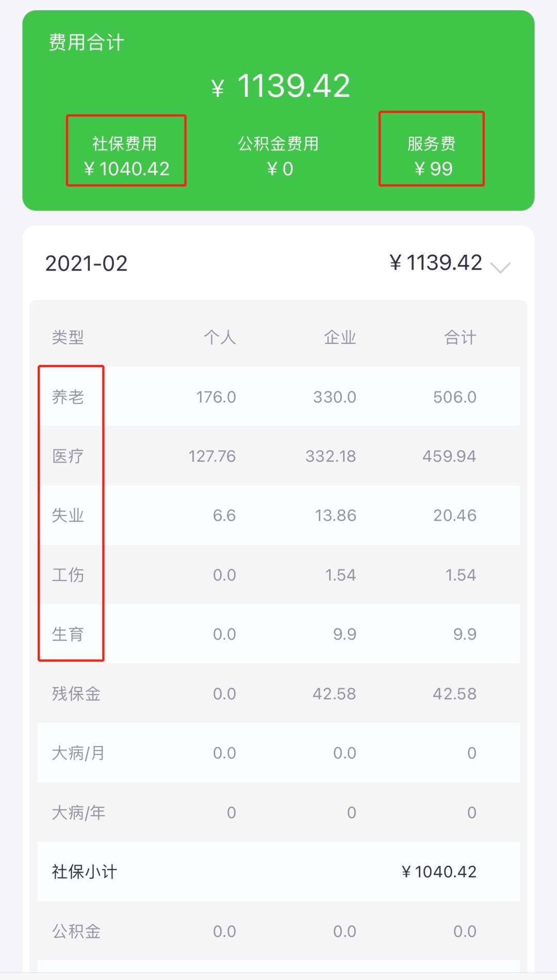Collapse the 2021-02 bill details panel
Image resolution: width=557 pixels, height=980 pixels.
(499, 267)
